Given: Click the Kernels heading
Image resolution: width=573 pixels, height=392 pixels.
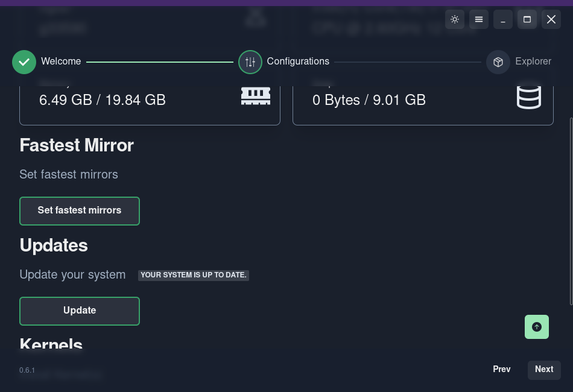Looking at the screenshot, I should tap(51, 343).
